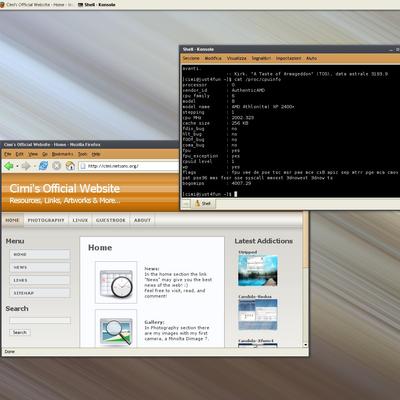Click the scroll down arrow in Firefox
Screen dimensions: 400x400
[306, 345]
